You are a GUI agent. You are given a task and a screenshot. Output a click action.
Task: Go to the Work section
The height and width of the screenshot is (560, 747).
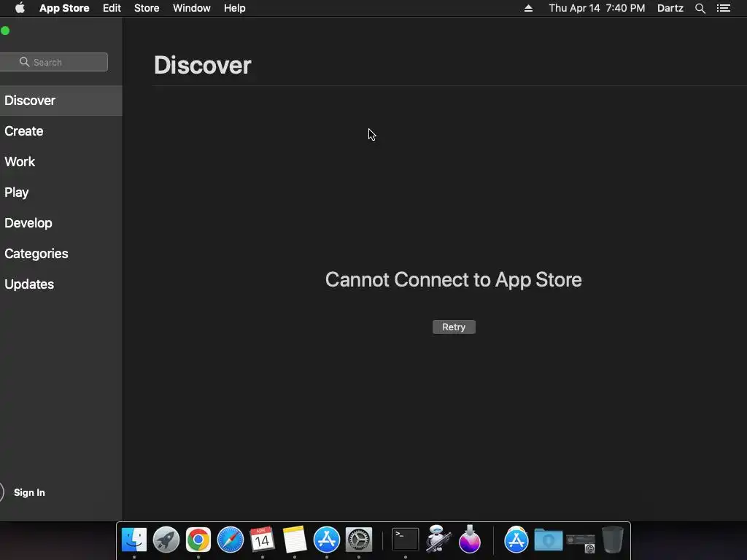[x=61, y=161]
